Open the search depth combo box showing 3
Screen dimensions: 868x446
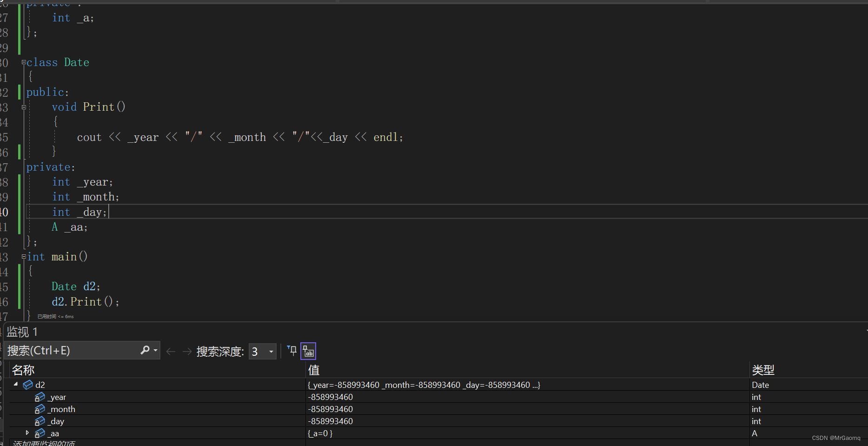263,352
